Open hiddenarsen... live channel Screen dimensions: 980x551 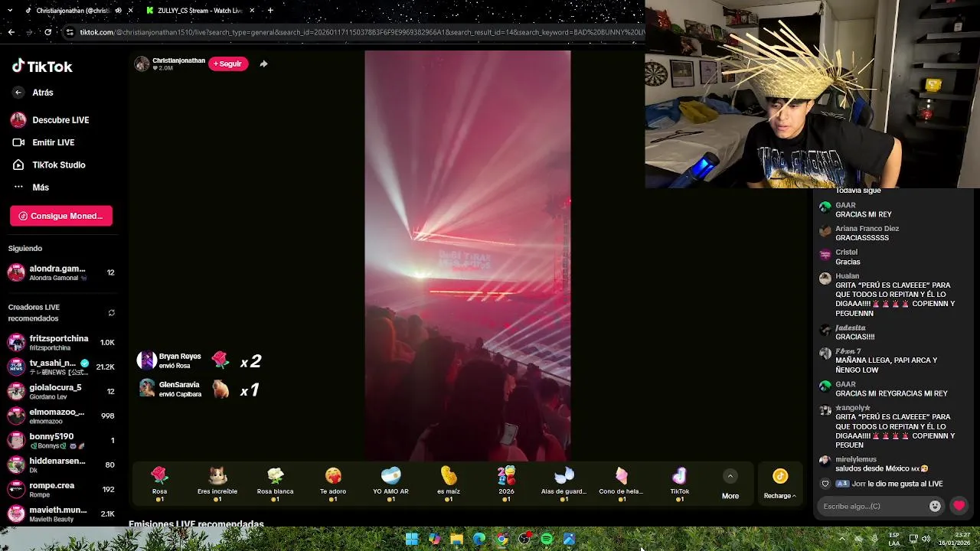[x=60, y=465]
